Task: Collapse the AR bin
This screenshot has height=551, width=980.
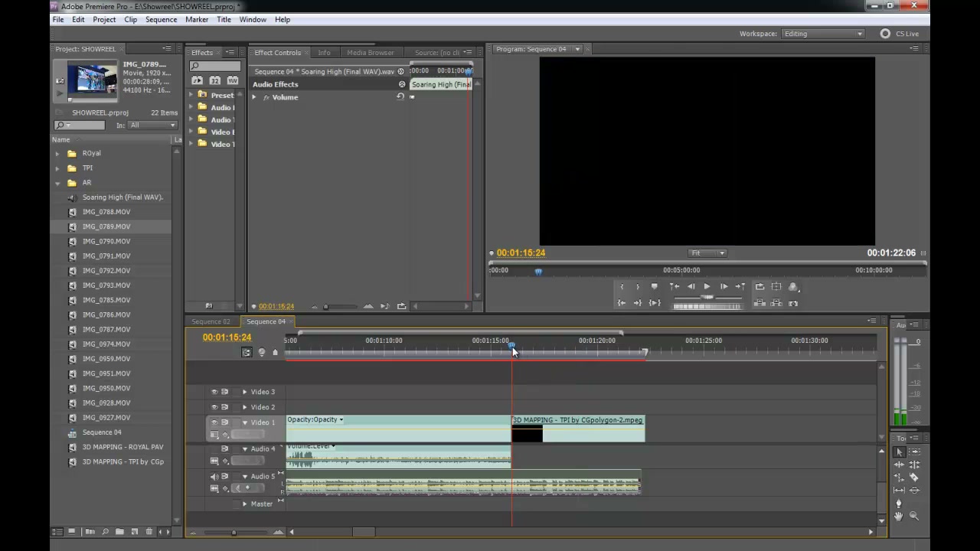Action: [57, 183]
